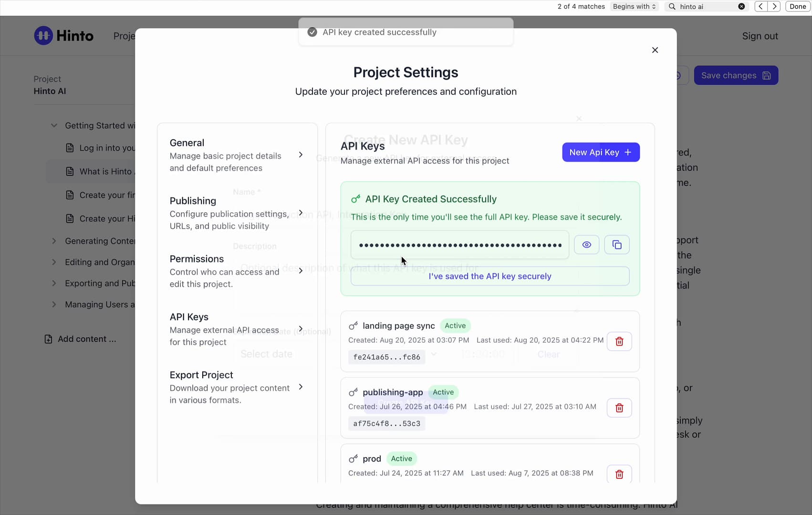This screenshot has width=812, height=515.
Task: Open the General settings section
Action: [x=237, y=155]
